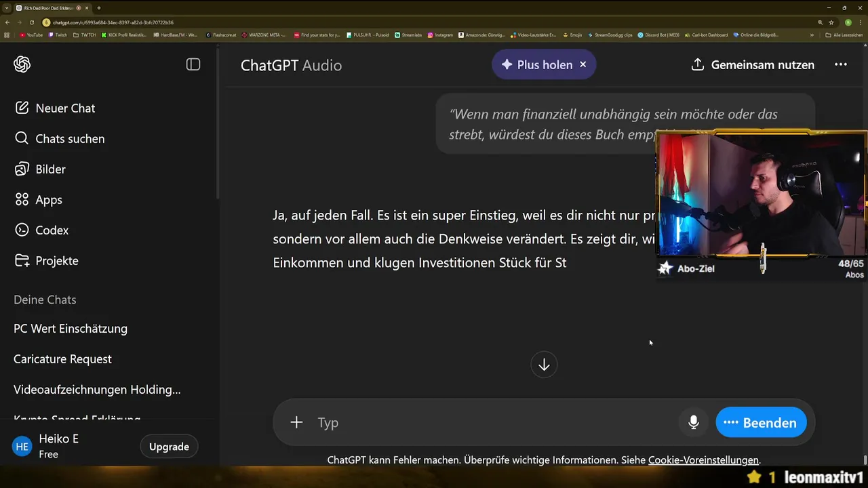Focus the Typ message input field
Image resolution: width=868 pixels, height=488 pixels.
click(495, 422)
